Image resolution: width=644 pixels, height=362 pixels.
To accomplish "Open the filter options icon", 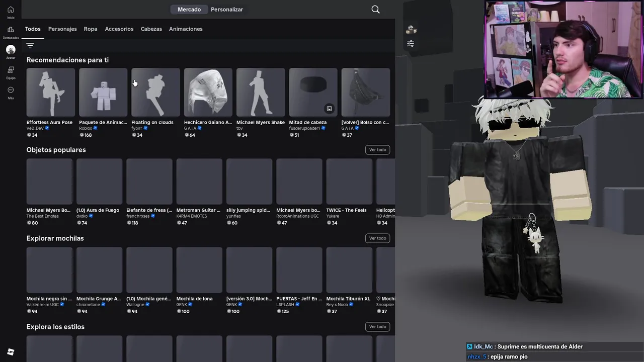I will point(30,46).
